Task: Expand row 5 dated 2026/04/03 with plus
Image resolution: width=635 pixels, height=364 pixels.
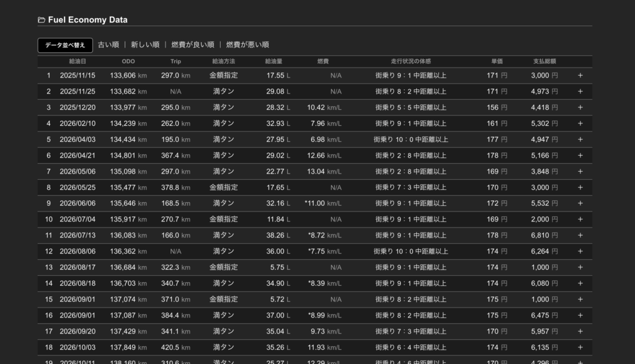Action: coord(580,140)
